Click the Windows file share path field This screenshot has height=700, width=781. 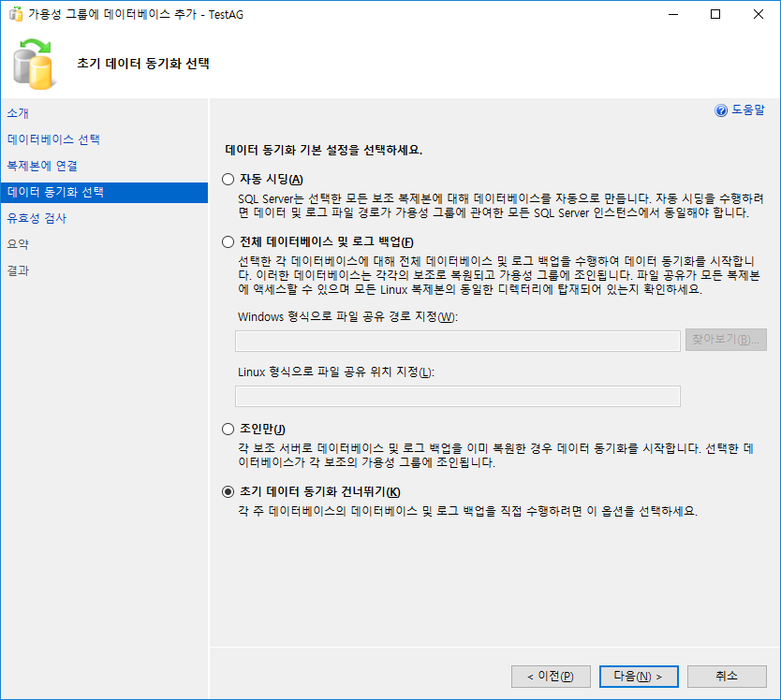(x=458, y=341)
